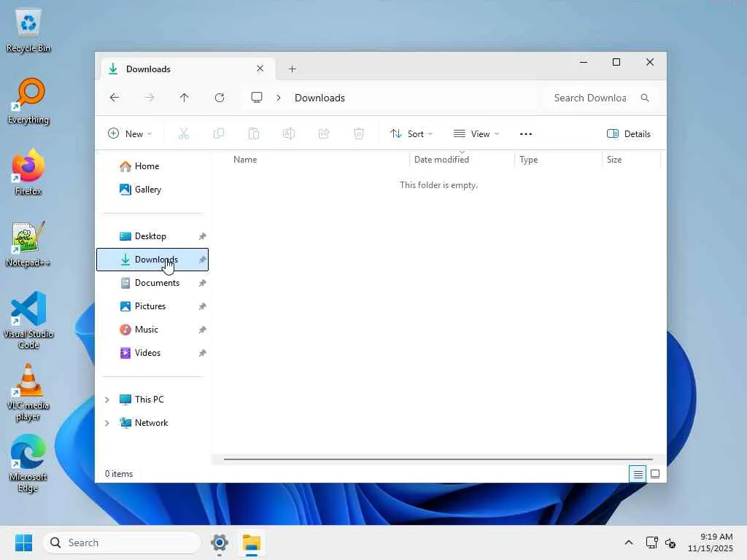Click the Paste clipboard icon
747x560 pixels.
click(x=254, y=134)
